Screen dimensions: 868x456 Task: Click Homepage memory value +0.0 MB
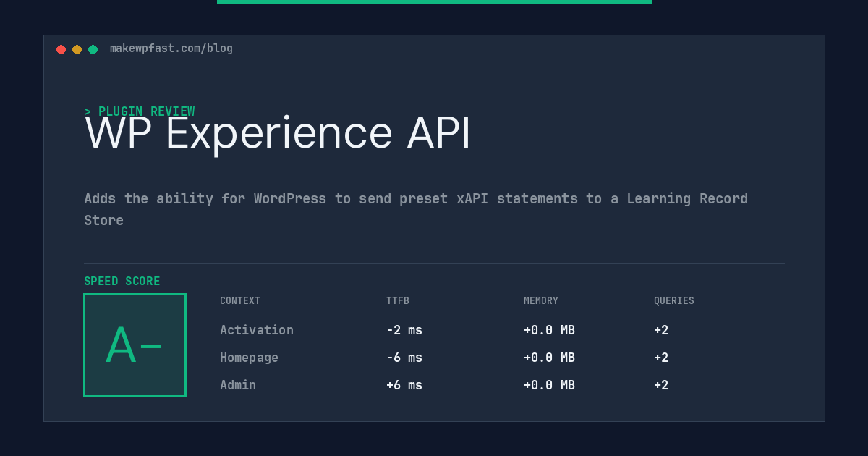tap(549, 358)
